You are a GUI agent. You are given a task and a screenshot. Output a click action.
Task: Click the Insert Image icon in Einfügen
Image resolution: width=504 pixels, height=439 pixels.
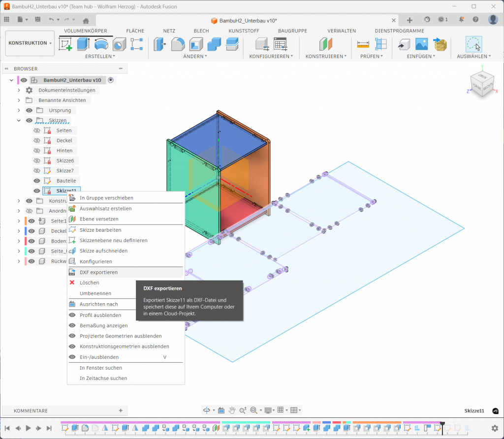(x=421, y=45)
